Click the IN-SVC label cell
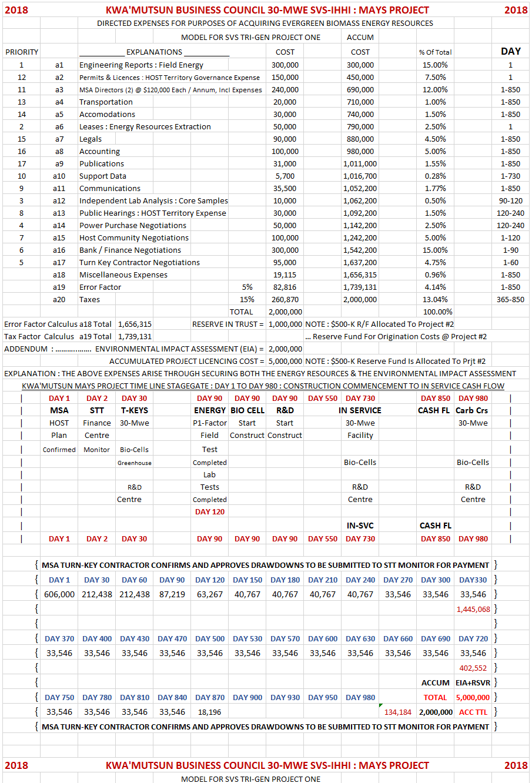The height and width of the screenshot is (783, 532). click(360, 526)
